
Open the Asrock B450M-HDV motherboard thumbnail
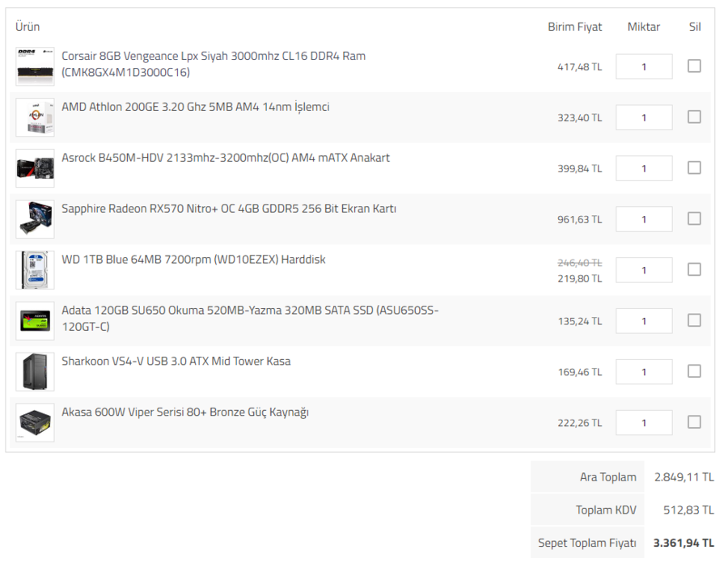[35, 168]
